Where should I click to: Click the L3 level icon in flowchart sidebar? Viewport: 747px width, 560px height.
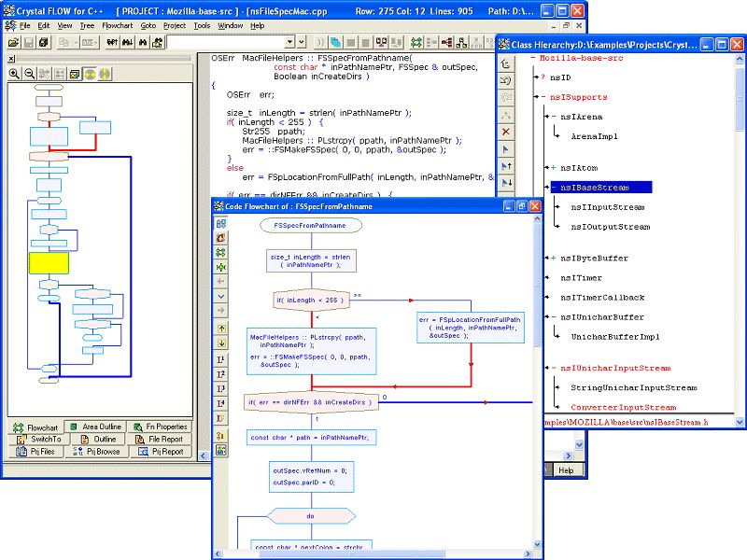[221, 388]
